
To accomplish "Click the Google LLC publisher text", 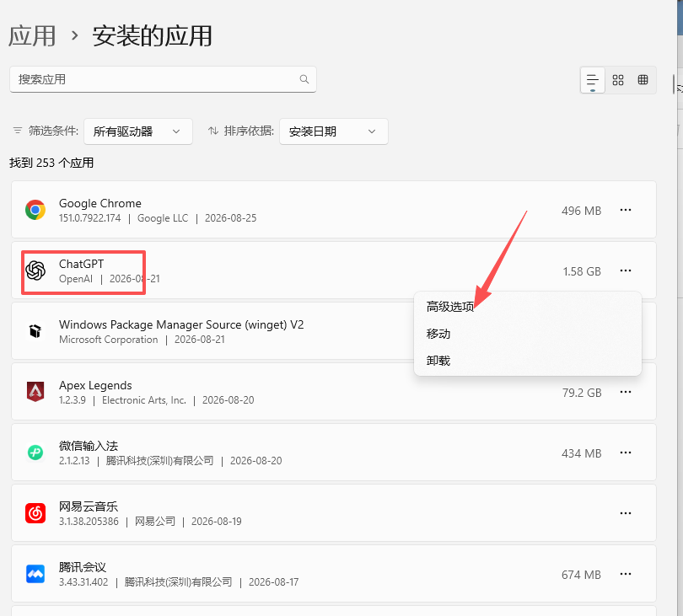I will (163, 218).
